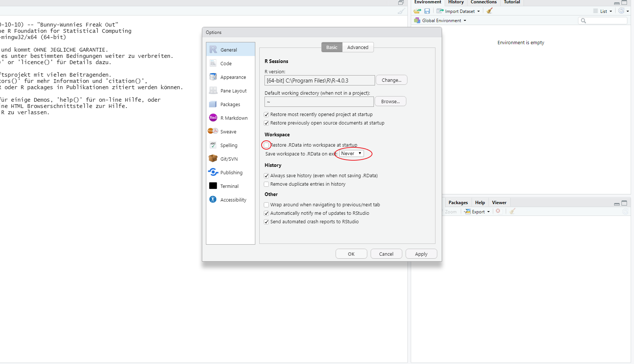Click the Apply button
634x364 pixels.
[x=421, y=254]
